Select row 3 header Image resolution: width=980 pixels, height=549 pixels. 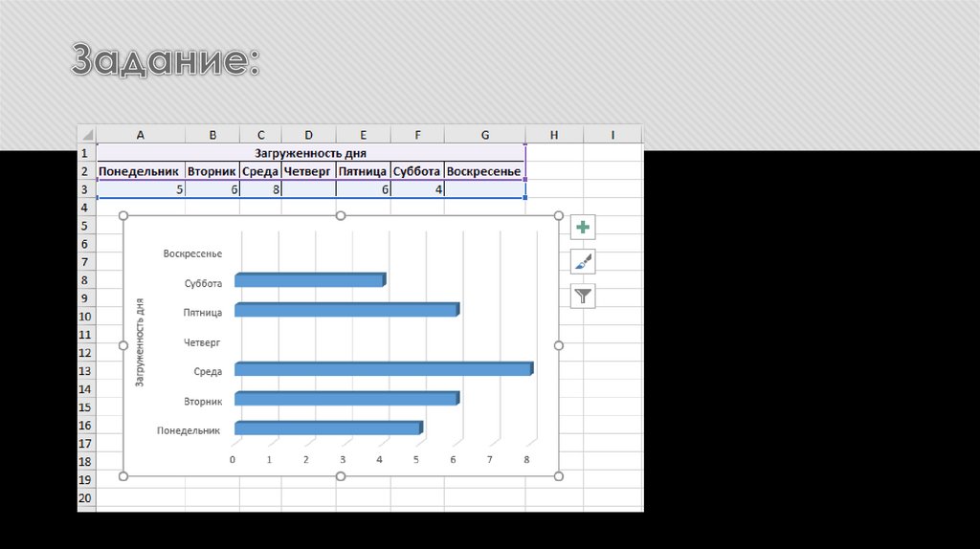point(86,189)
